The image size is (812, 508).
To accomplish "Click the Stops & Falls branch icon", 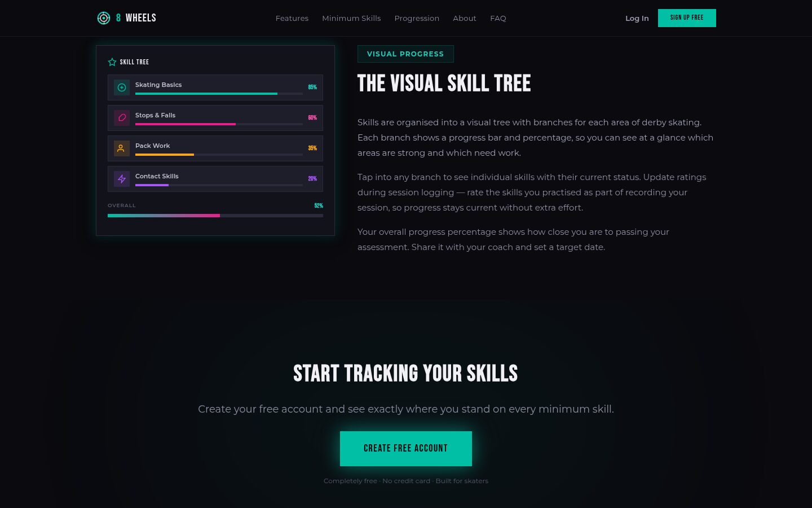I will click(x=122, y=118).
